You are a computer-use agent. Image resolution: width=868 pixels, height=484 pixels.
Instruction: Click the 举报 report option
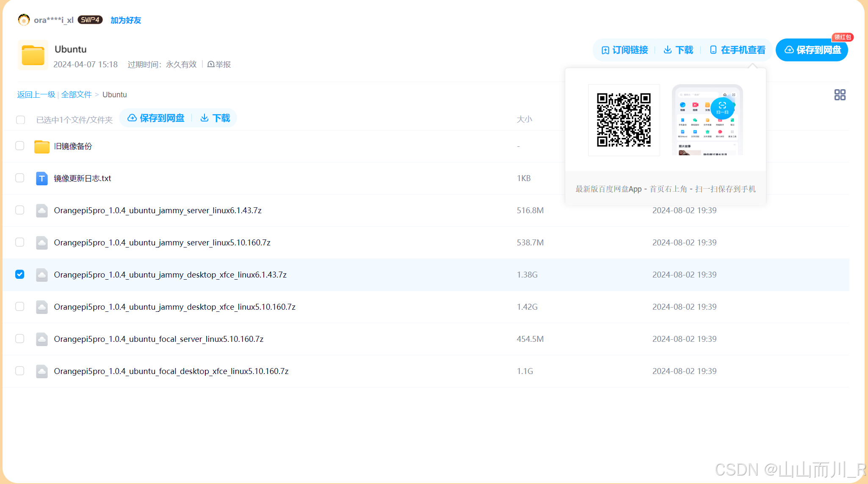pos(219,64)
